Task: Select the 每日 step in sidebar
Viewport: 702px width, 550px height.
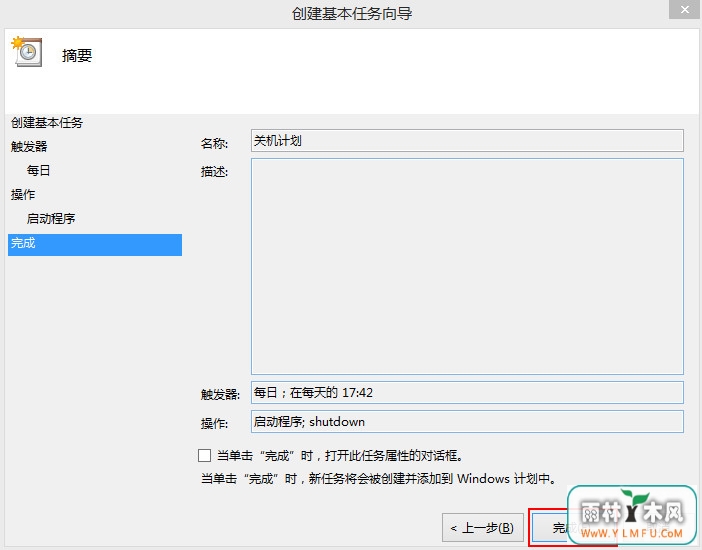Action: click(x=39, y=170)
